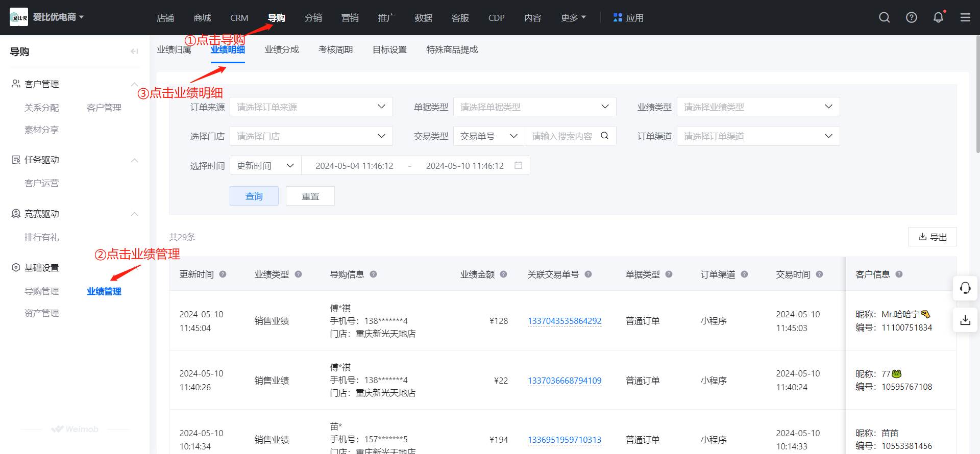Open 导购管理 in sidebar
980x454 pixels.
point(42,291)
